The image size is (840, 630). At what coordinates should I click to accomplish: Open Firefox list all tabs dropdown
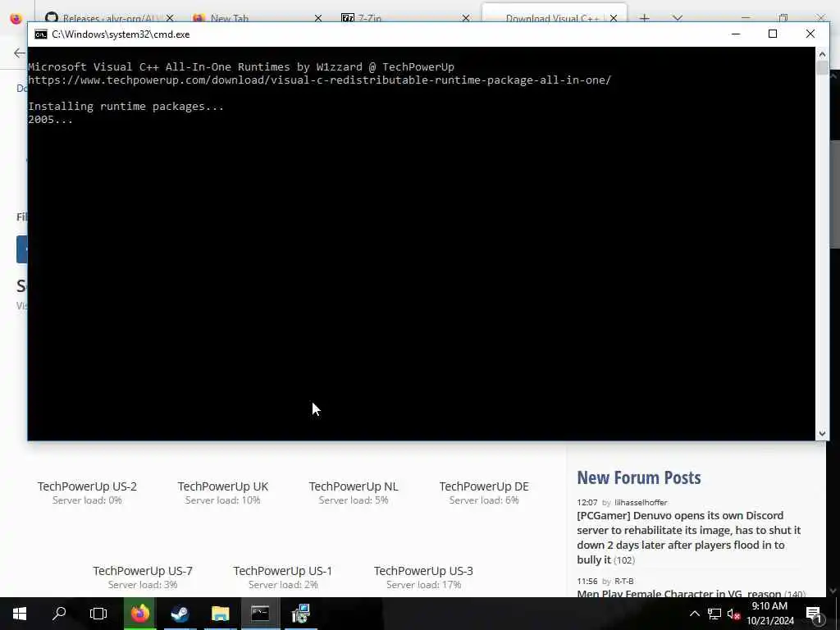(678, 18)
